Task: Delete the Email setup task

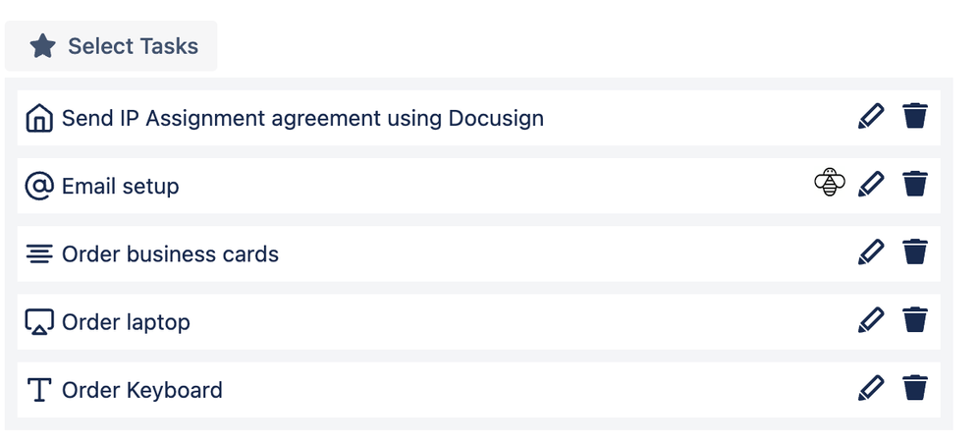Action: coord(915,185)
